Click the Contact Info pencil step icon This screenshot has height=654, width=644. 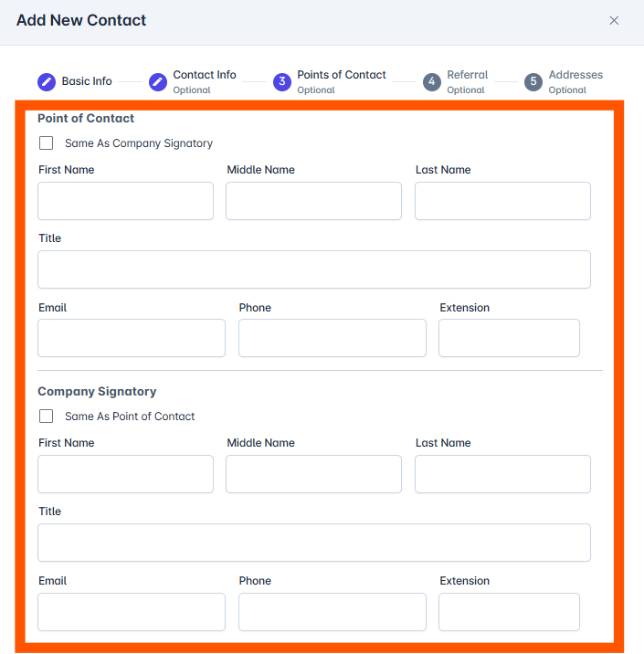pos(158,82)
